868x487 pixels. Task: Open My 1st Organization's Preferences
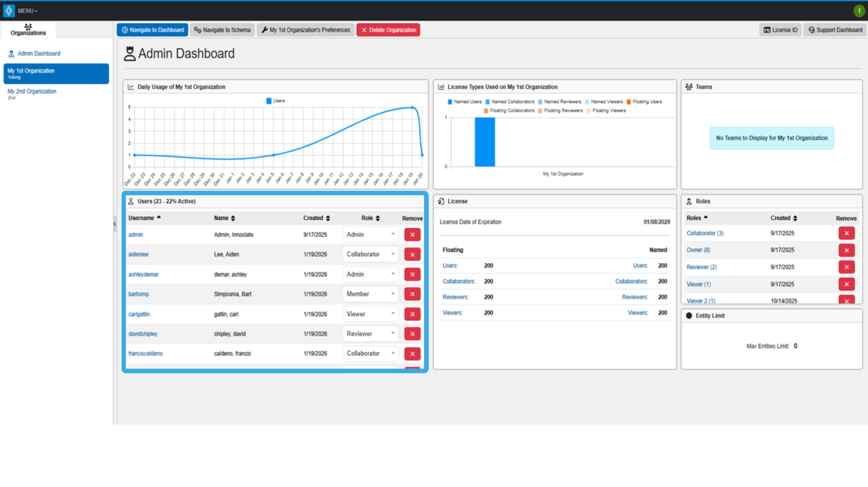coord(306,30)
